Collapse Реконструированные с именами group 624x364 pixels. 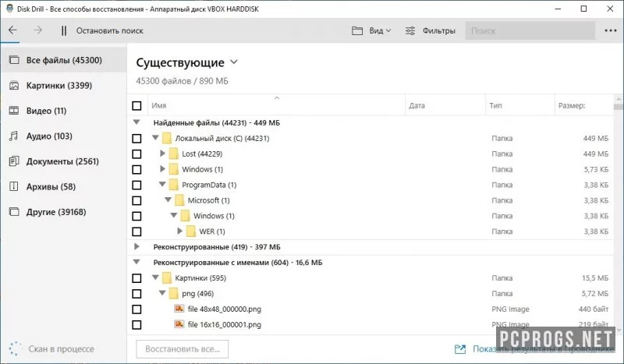[136, 262]
